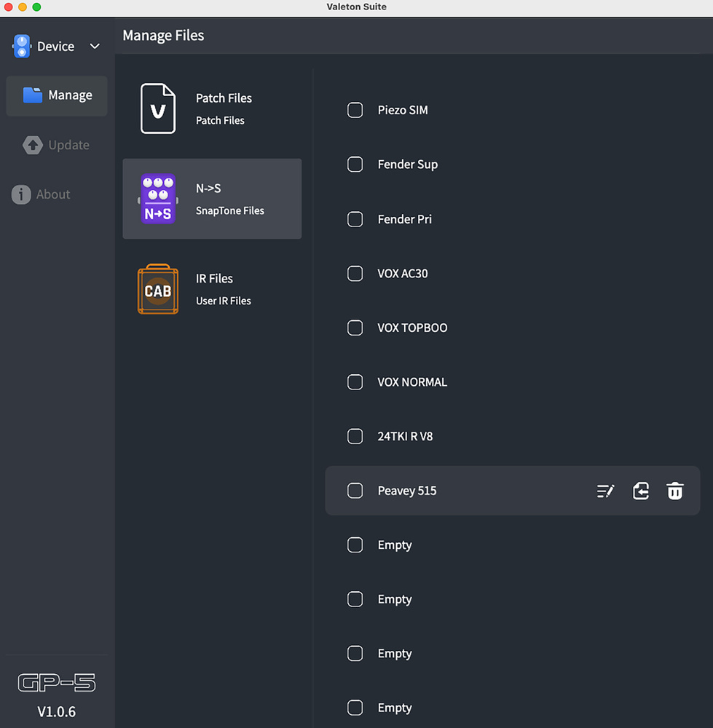Select the first Empty slot checkbox
The width and height of the screenshot is (713, 728).
(x=355, y=545)
